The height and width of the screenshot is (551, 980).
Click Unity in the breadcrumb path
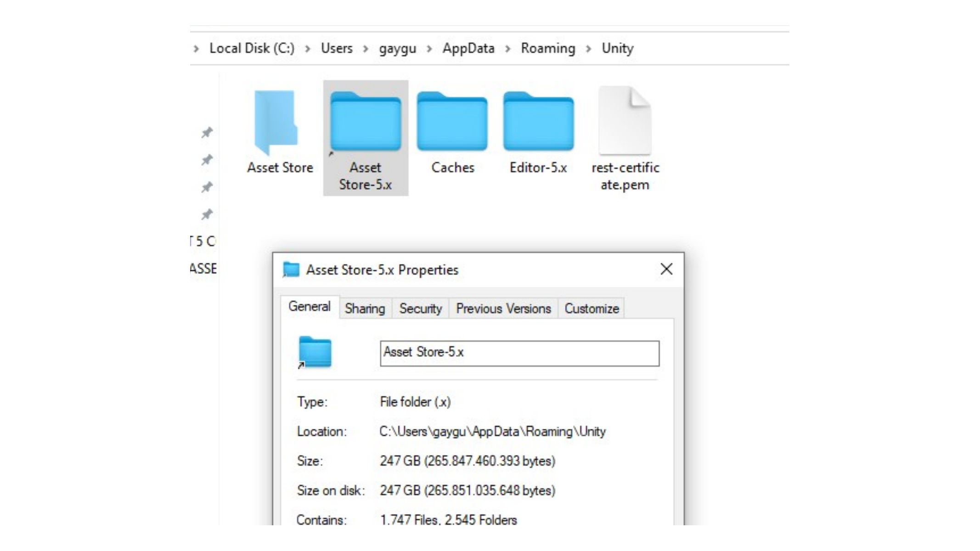[617, 49]
